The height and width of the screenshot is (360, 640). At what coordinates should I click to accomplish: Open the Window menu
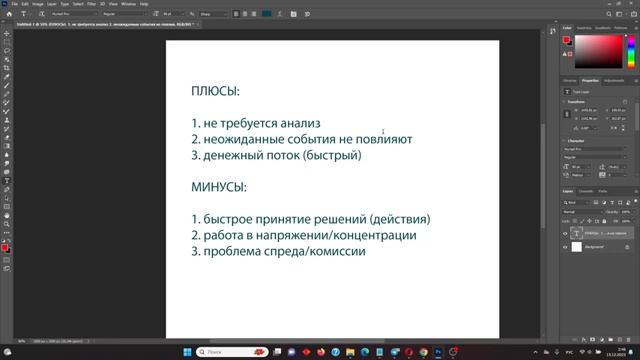tap(128, 4)
